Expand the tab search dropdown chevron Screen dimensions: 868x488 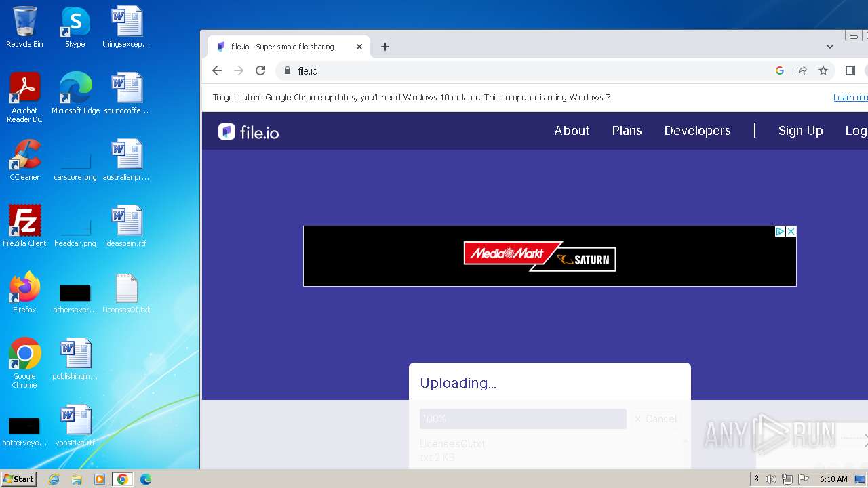pos(829,47)
